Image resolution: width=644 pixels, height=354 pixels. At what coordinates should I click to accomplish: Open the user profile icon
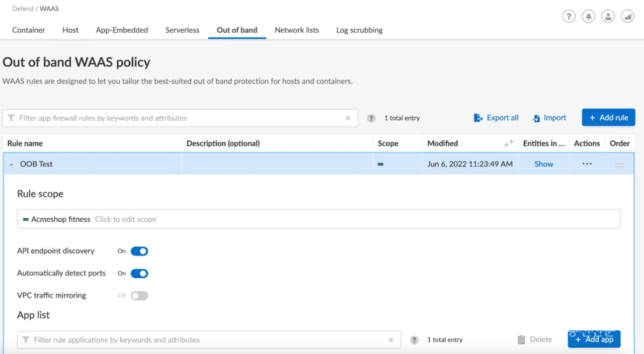pyautogui.click(x=608, y=17)
